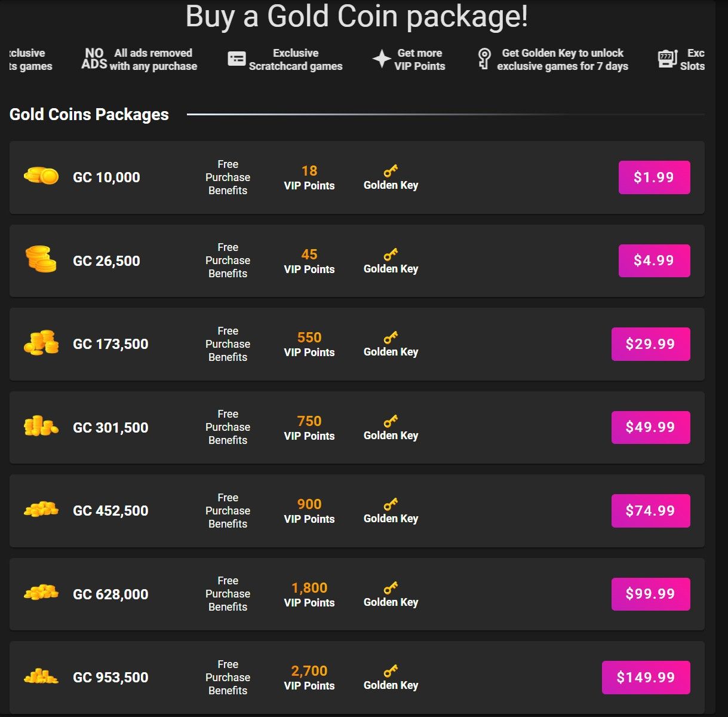Click the 900 VIP Points label
728x717 pixels.
coord(309,511)
